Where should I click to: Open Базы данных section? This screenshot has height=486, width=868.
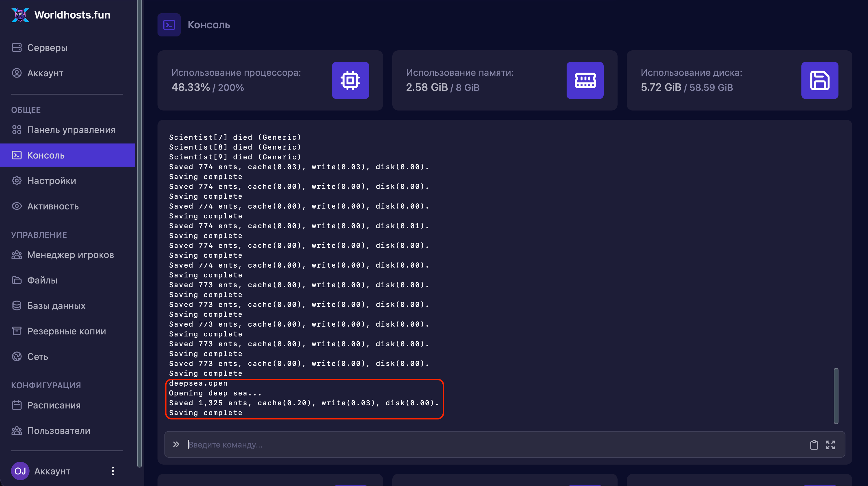pyautogui.click(x=67, y=305)
